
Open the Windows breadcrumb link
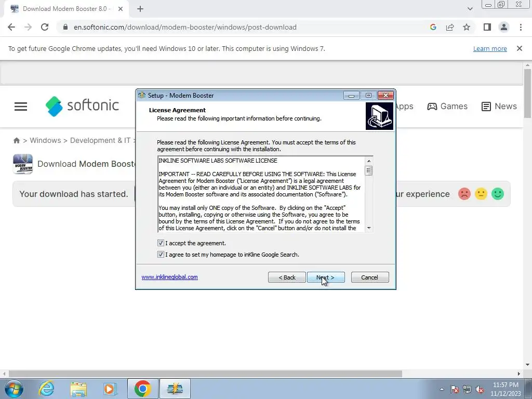click(x=46, y=140)
